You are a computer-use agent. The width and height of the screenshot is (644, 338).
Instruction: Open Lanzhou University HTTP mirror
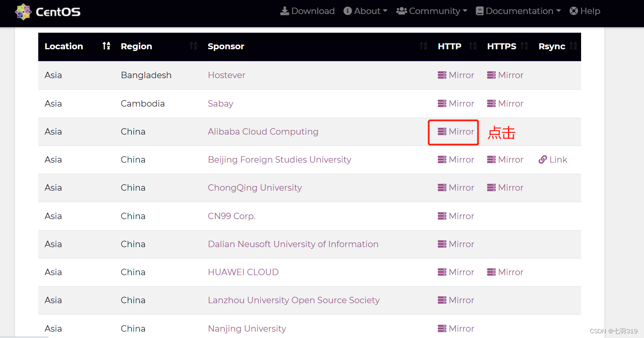pyautogui.click(x=456, y=300)
